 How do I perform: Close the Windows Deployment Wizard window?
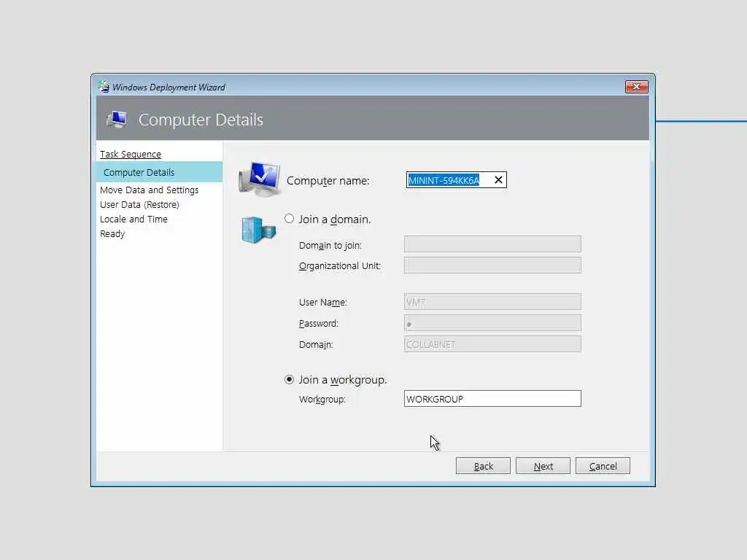coord(636,87)
